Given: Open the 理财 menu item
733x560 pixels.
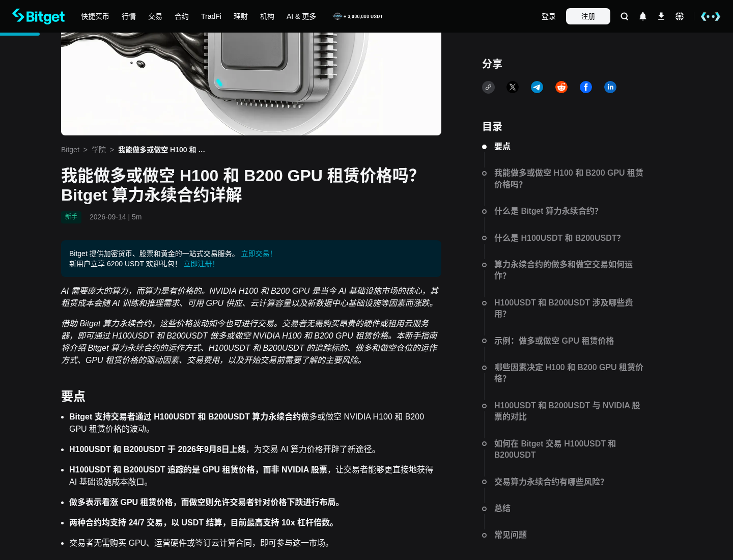Looking at the screenshot, I should [241, 16].
